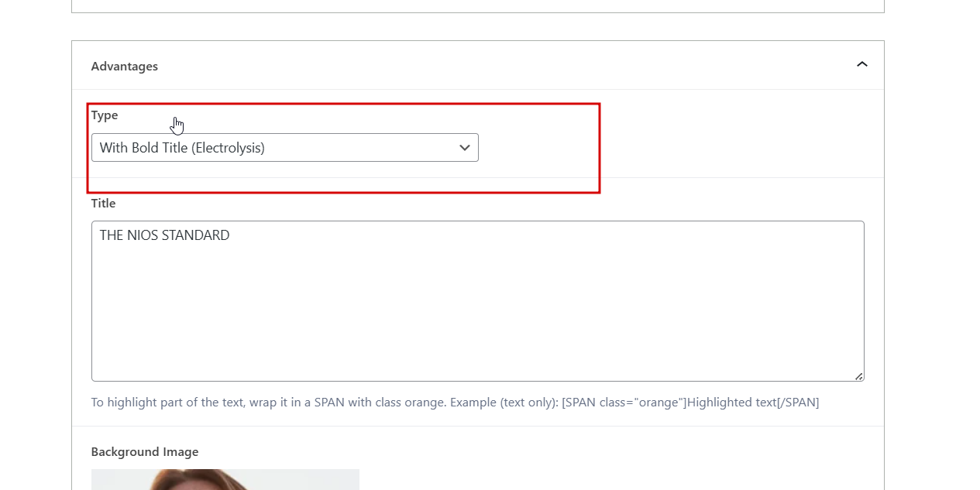Click the arrow inside the Type select box
This screenshot has width=980, height=490.
click(x=465, y=148)
